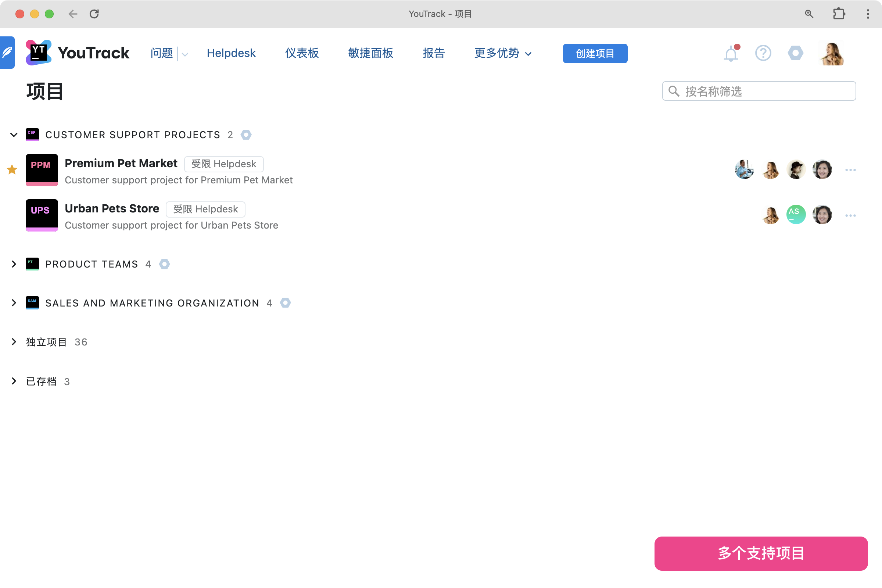Click the PPM project logo

(x=42, y=170)
